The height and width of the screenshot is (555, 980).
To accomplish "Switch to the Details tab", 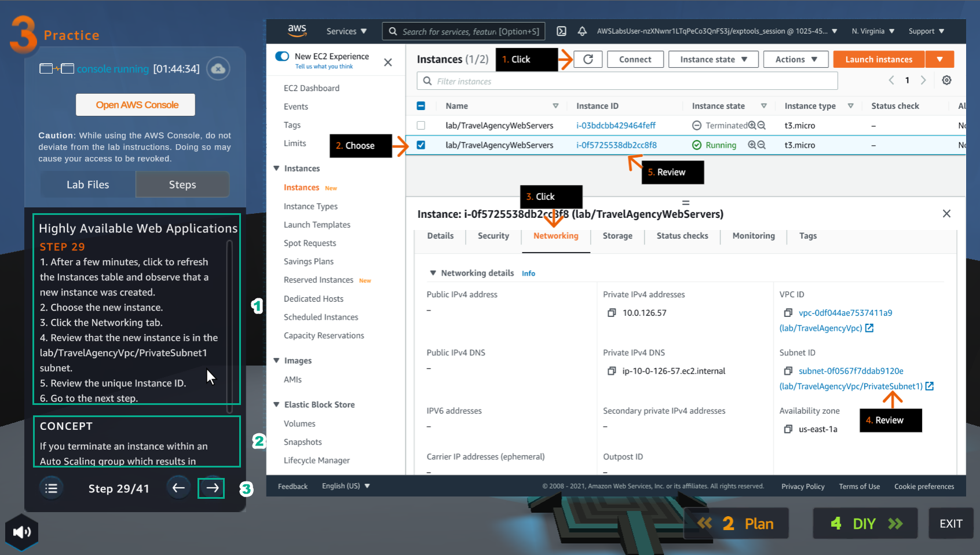I will click(x=440, y=236).
